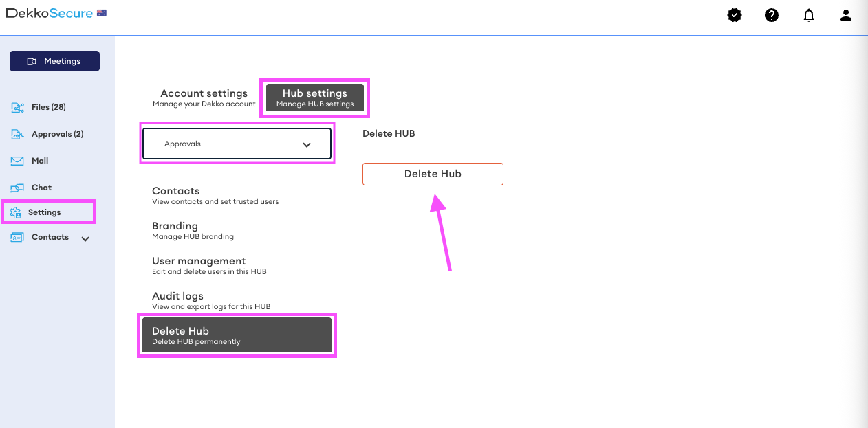Open Files (28) in the sidebar

[x=49, y=107]
